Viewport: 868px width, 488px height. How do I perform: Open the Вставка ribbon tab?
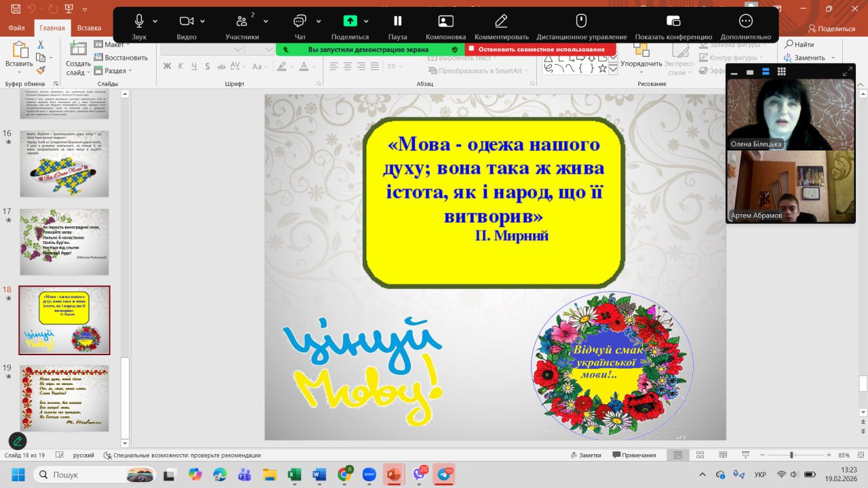[x=89, y=28]
